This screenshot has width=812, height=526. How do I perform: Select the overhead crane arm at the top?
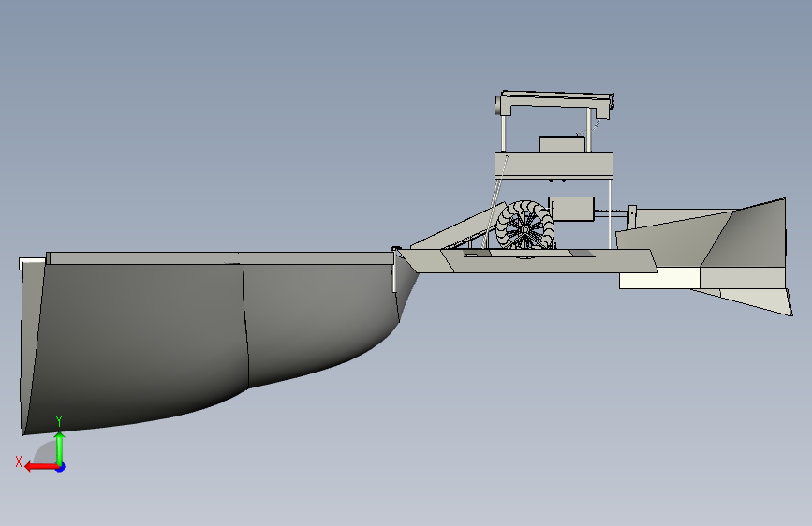[554, 104]
